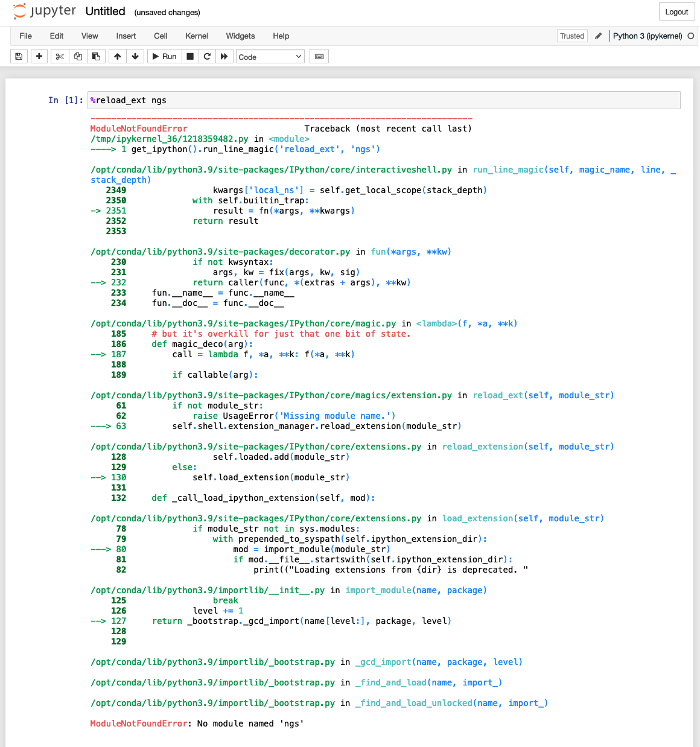Copy the selected cell with the copy icon
The height and width of the screenshot is (747, 700).
(78, 56)
